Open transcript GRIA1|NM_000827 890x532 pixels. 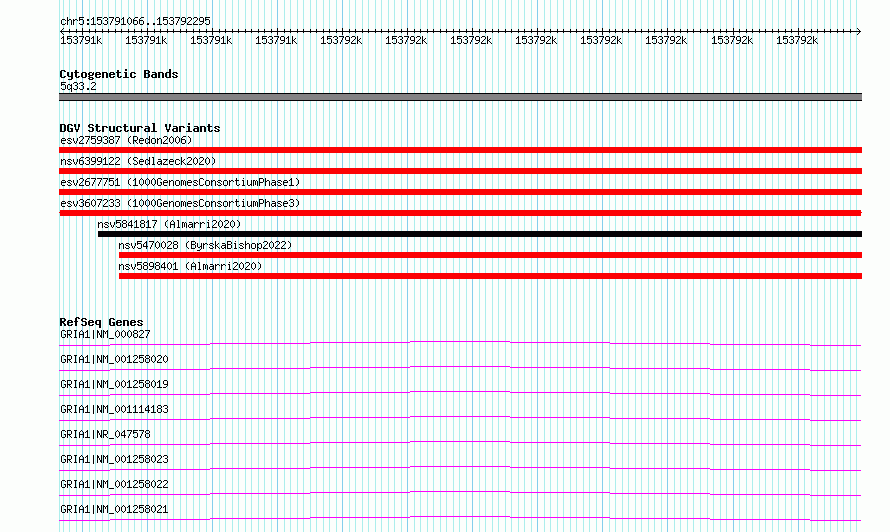pyautogui.click(x=105, y=334)
